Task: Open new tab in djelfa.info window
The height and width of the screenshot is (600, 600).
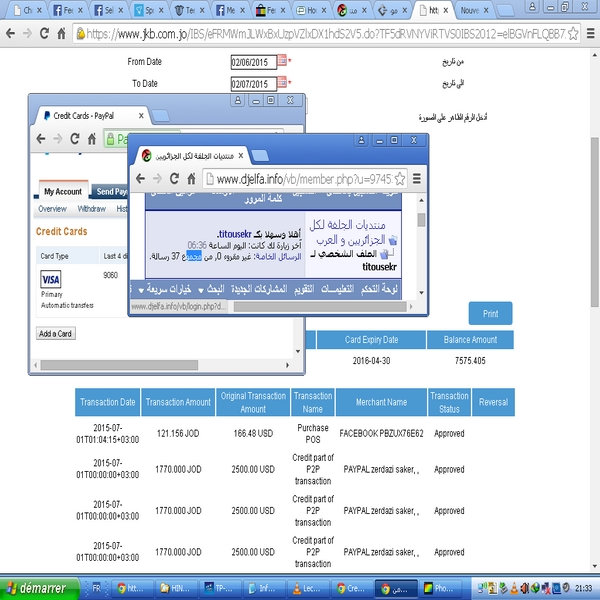Action: click(x=260, y=155)
